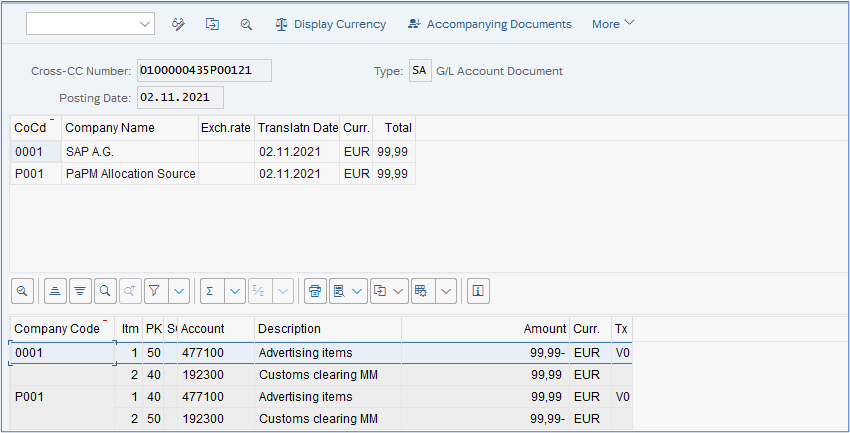Sort in descending order
The image size is (850, 433).
80,291
